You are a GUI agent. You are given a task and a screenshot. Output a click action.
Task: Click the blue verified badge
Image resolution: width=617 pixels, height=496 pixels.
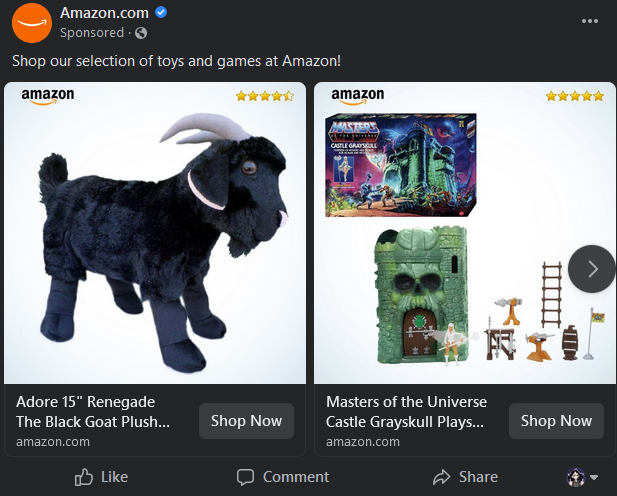pos(162,13)
